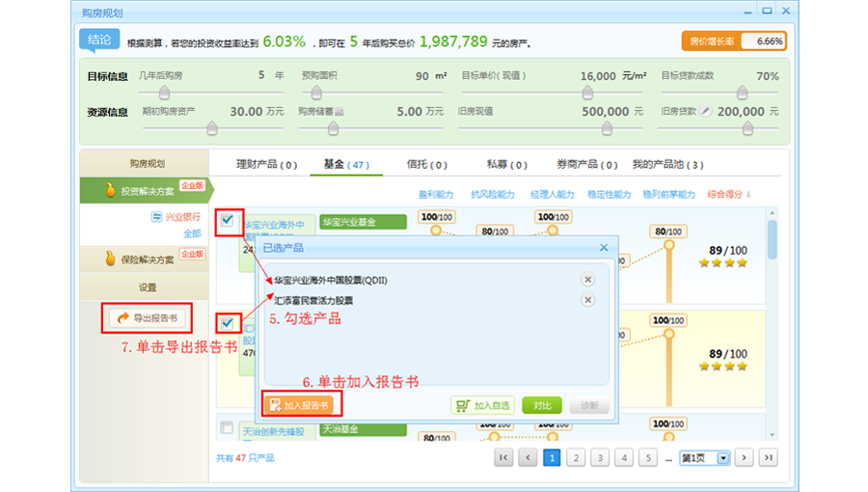Uncheck the 华宝兴业海外中国股票 fund checkbox
The image size is (868, 492).
pyautogui.click(x=227, y=221)
